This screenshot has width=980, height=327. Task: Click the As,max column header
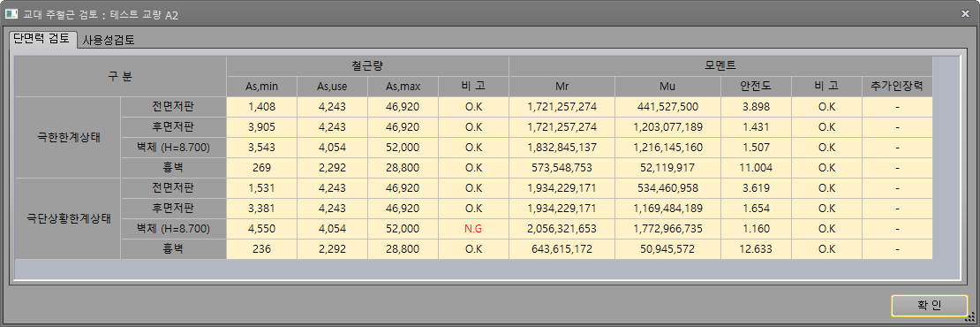tap(403, 87)
